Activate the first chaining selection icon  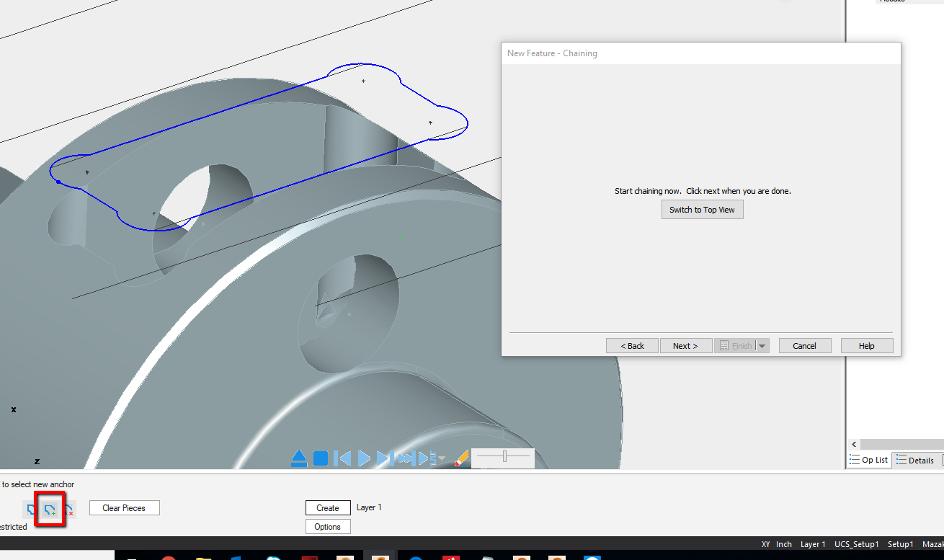point(30,507)
